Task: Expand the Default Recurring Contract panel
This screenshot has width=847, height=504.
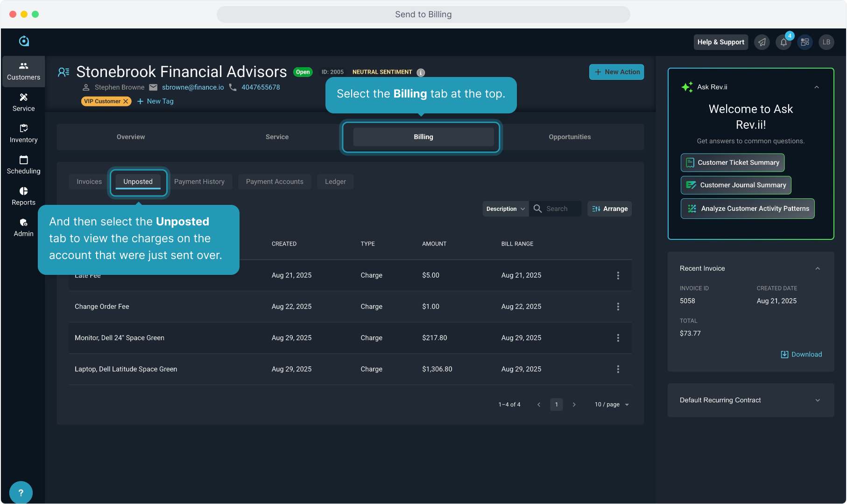Action: (818, 400)
